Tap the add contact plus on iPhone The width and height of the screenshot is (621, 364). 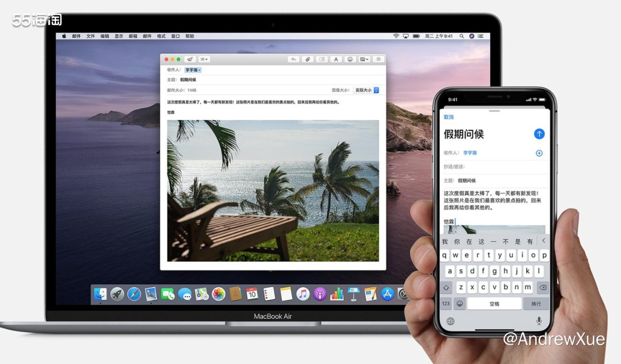[x=539, y=153]
